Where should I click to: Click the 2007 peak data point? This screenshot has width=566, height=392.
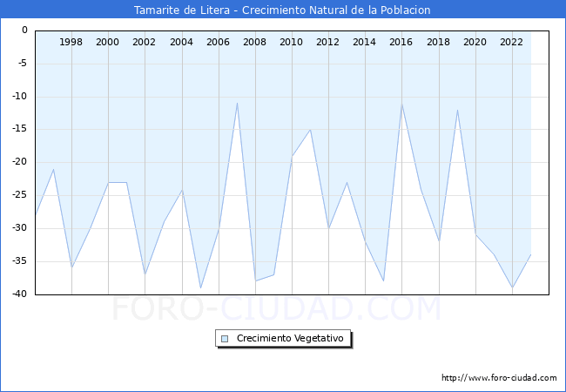[x=237, y=103]
